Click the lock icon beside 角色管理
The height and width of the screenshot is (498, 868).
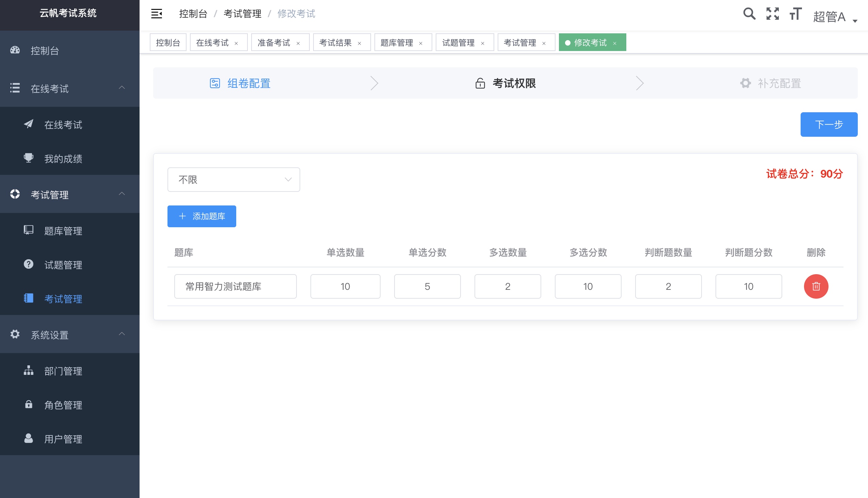(x=28, y=405)
